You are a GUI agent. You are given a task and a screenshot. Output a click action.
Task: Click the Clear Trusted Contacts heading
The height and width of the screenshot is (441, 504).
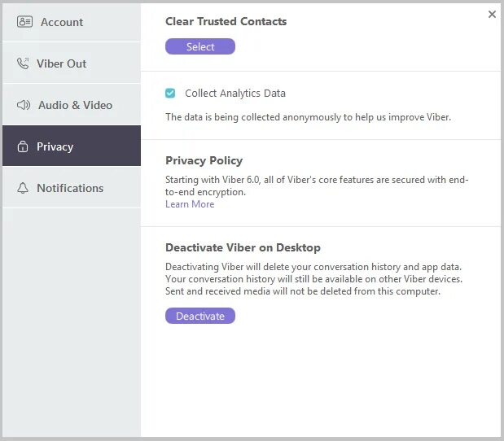pos(226,22)
